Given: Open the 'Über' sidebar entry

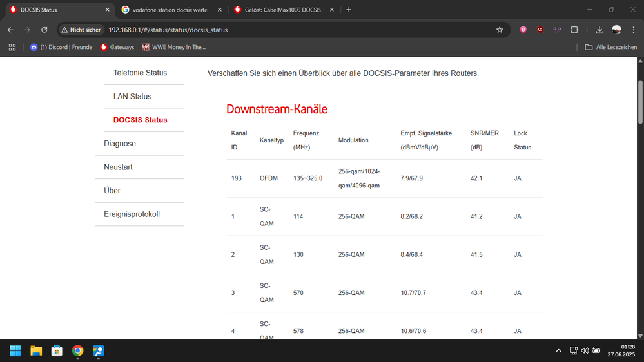Looking at the screenshot, I should (112, 191).
